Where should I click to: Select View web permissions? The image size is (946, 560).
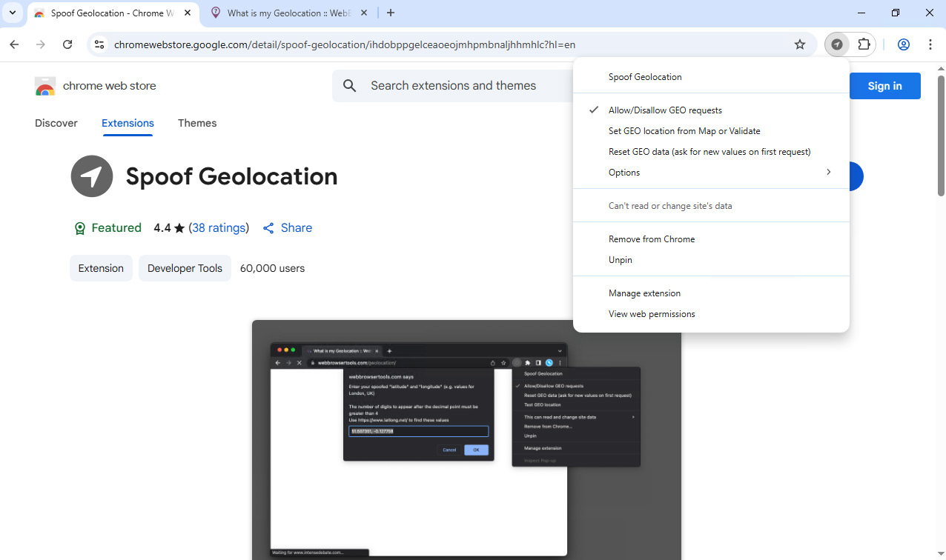[711, 314]
